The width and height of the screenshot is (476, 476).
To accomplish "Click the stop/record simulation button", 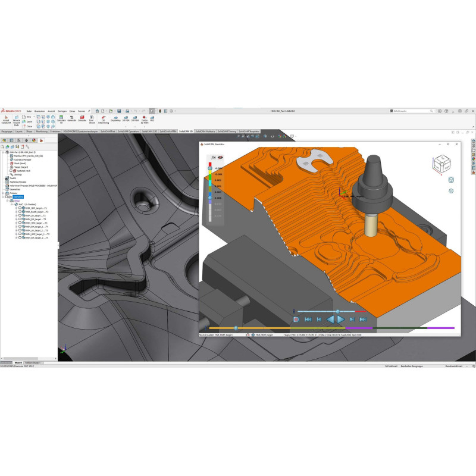I will click(x=296, y=320).
